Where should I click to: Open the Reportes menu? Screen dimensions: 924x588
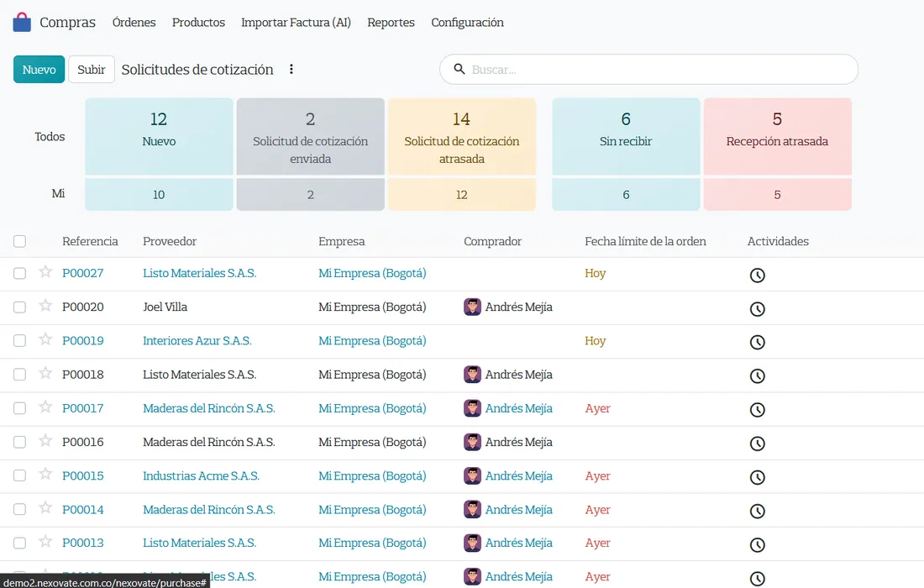pyautogui.click(x=391, y=23)
